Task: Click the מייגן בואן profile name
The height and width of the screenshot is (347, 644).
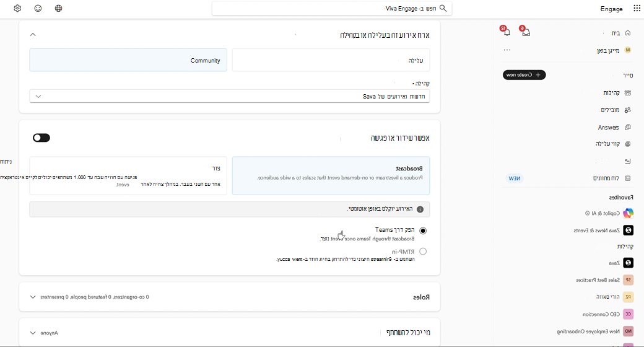Action: 608,50
